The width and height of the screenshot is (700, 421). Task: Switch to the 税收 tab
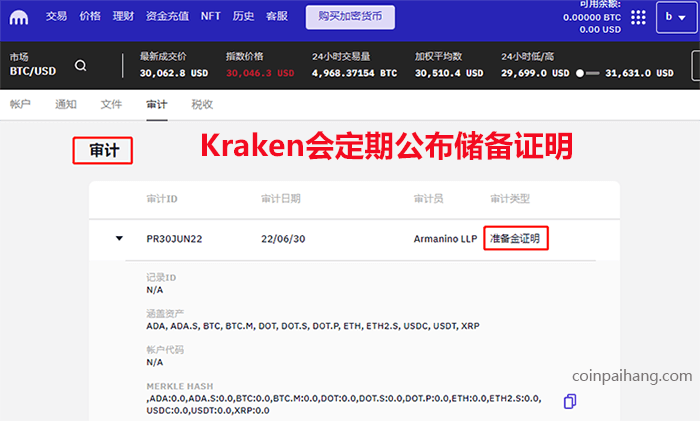[x=202, y=104]
